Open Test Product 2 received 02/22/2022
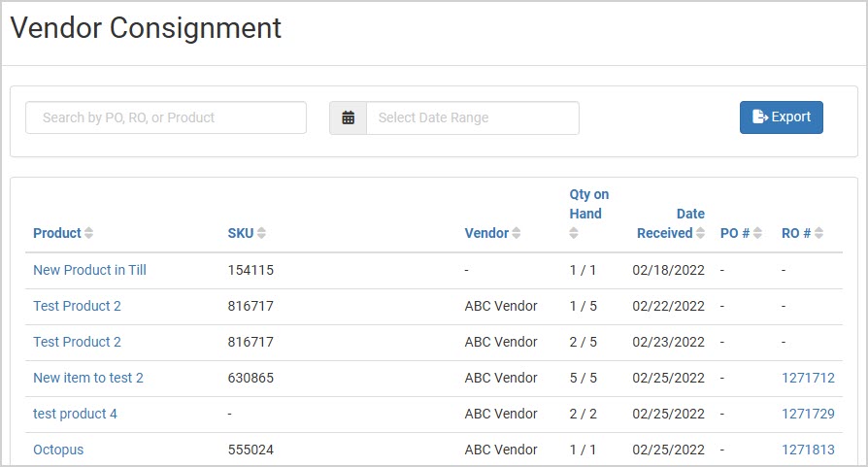 tap(77, 306)
